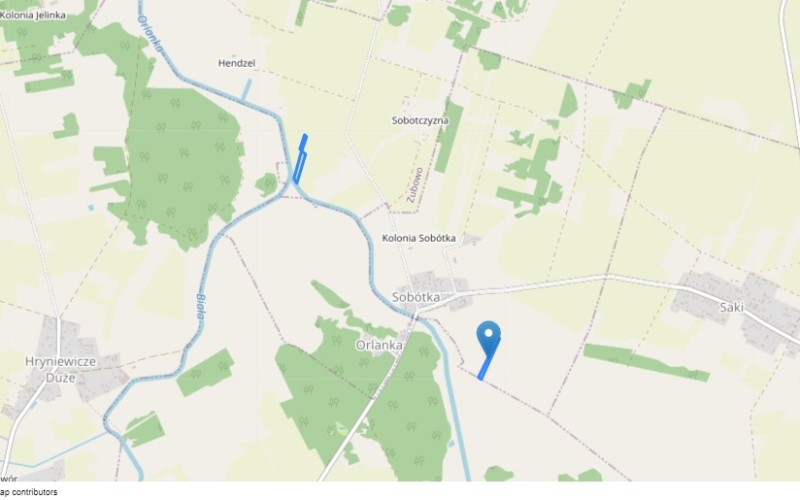800x500 pixels.
Task: Click the Zubowo boundary label
Action: coord(415,185)
